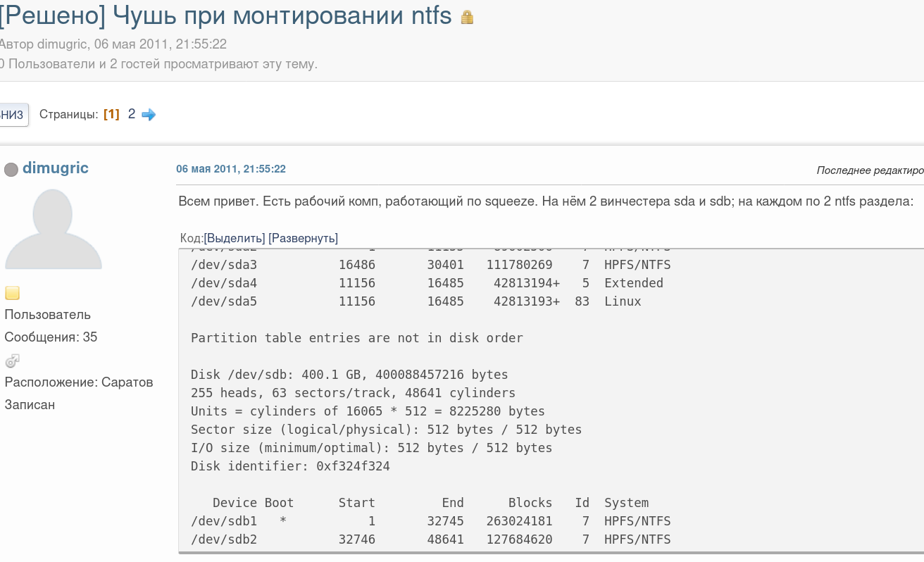Click the 'Units = cylinders of 16065' line

[x=368, y=411]
